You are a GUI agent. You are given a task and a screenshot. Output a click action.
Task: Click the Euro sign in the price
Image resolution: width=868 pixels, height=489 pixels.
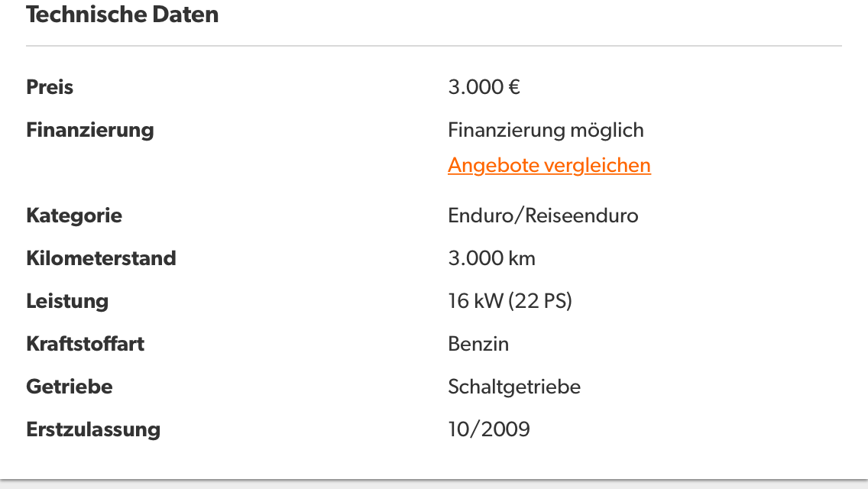[x=514, y=87]
